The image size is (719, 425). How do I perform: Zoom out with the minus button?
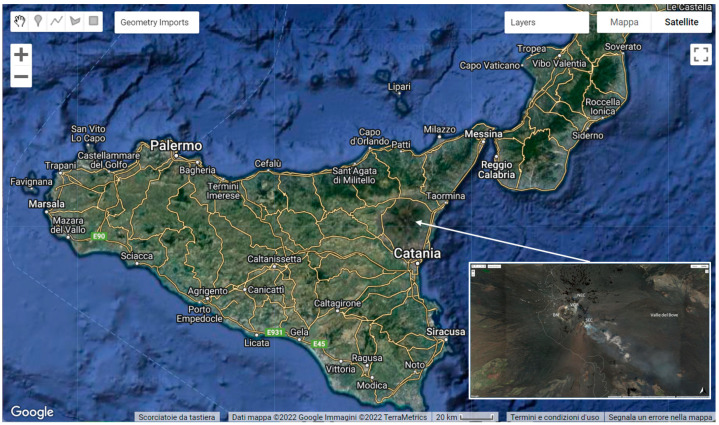[x=21, y=77]
